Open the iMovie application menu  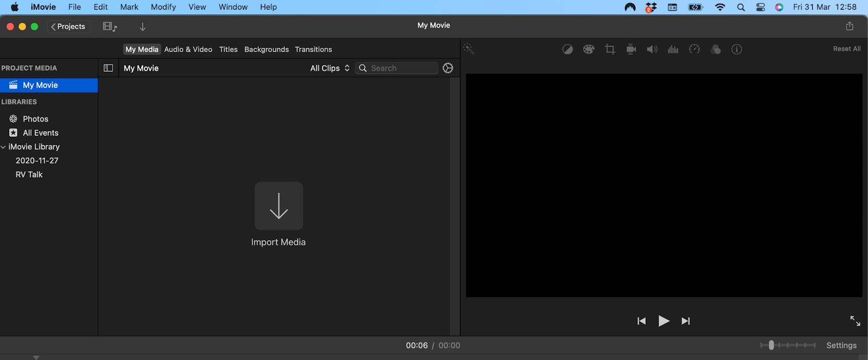tap(43, 7)
